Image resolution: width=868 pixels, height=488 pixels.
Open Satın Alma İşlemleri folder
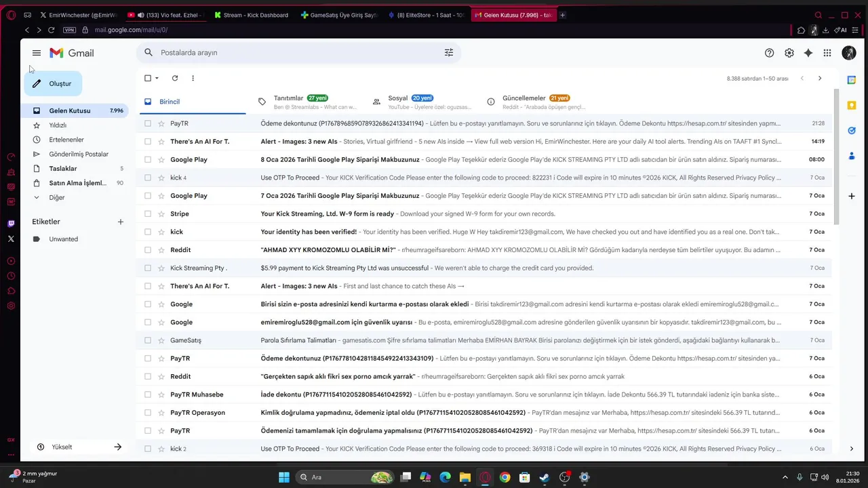coord(75,183)
